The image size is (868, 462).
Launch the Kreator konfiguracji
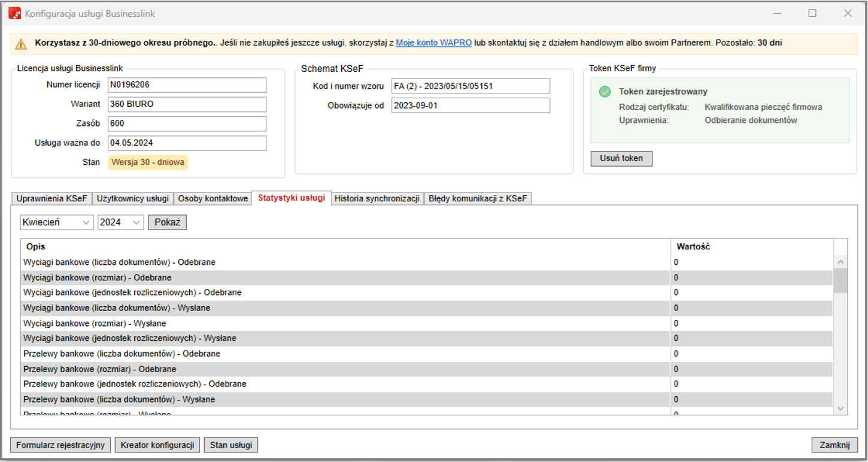coord(157,445)
